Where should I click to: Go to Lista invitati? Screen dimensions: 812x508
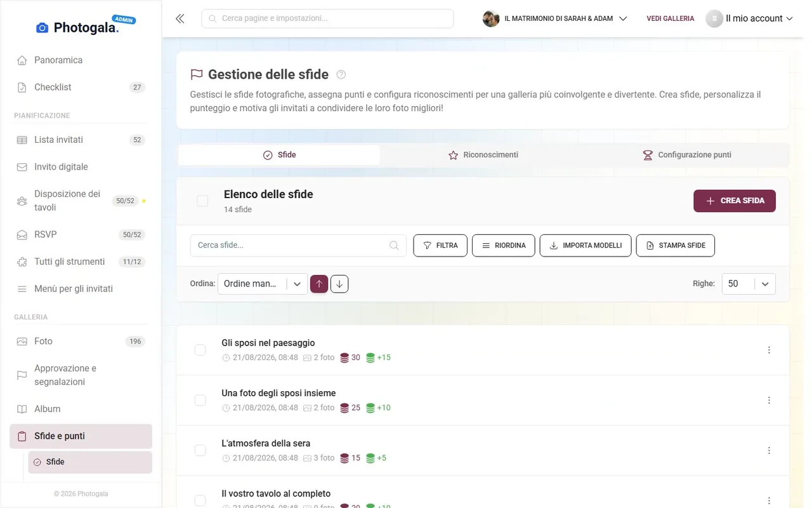pyautogui.click(x=81, y=140)
